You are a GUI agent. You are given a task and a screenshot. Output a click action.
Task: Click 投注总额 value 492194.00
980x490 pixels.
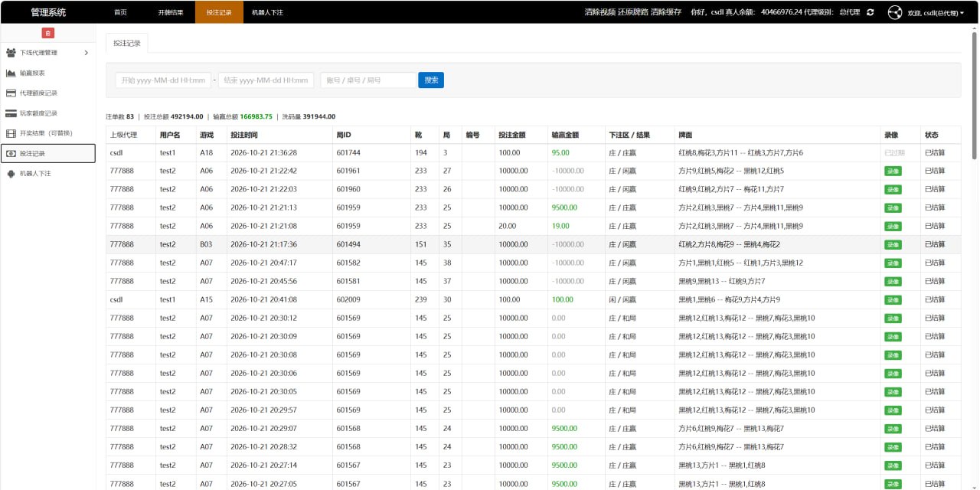tap(187, 116)
